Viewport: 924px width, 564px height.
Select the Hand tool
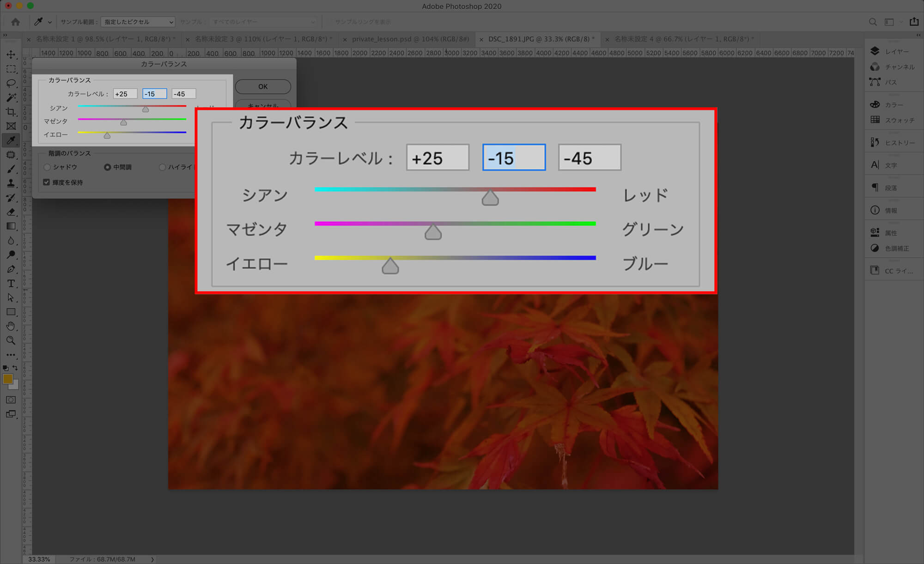point(11,327)
